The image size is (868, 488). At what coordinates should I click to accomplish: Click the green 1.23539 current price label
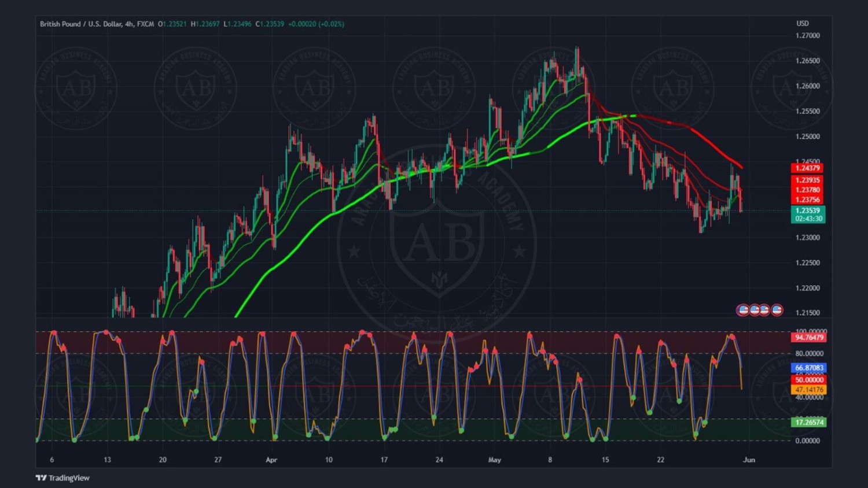point(807,210)
